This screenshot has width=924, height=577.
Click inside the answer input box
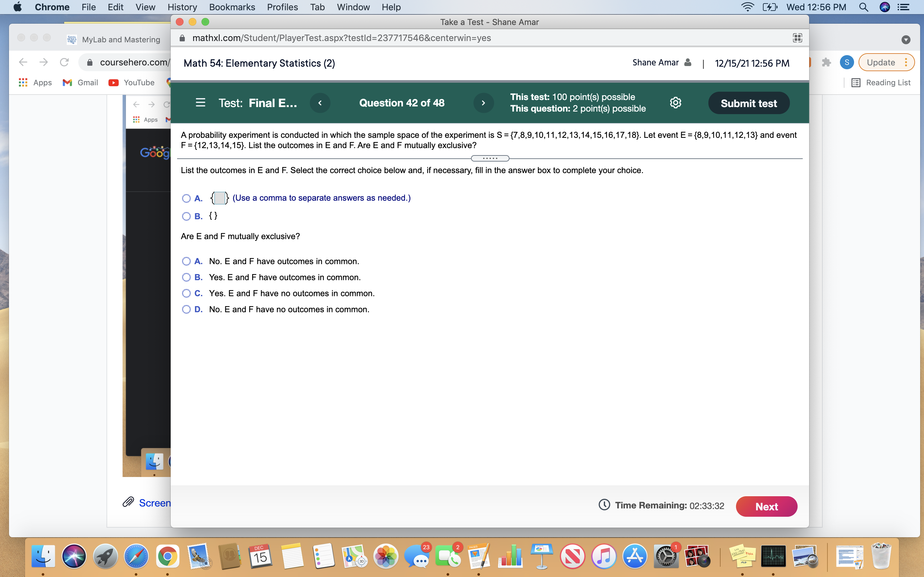[x=219, y=198]
